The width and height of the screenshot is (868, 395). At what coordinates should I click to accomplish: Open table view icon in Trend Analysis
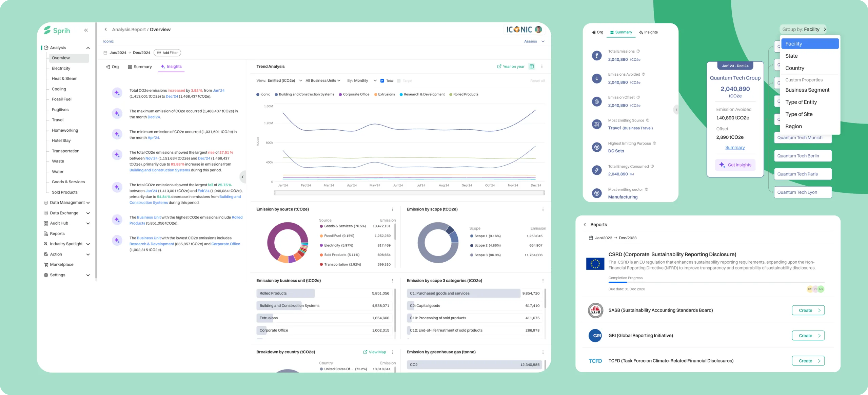532,67
